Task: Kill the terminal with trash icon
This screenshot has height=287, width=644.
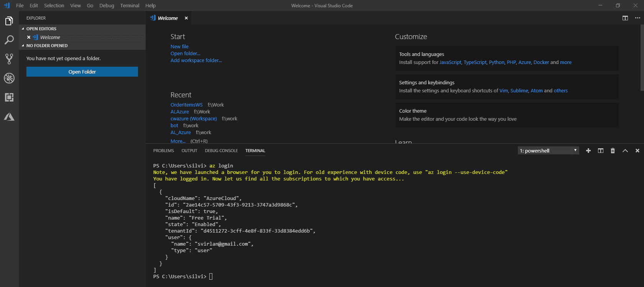Action: coord(613,151)
